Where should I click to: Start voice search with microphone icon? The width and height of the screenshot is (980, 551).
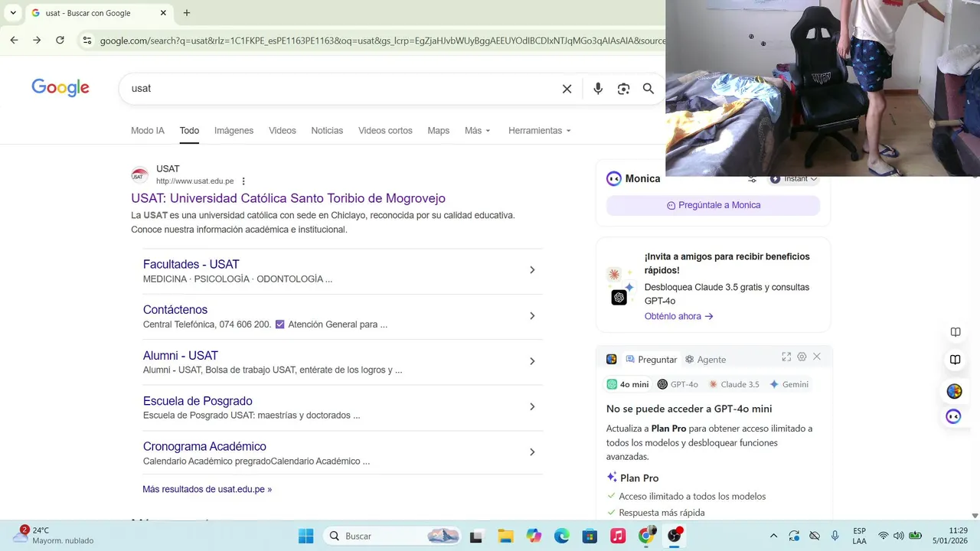(598, 89)
